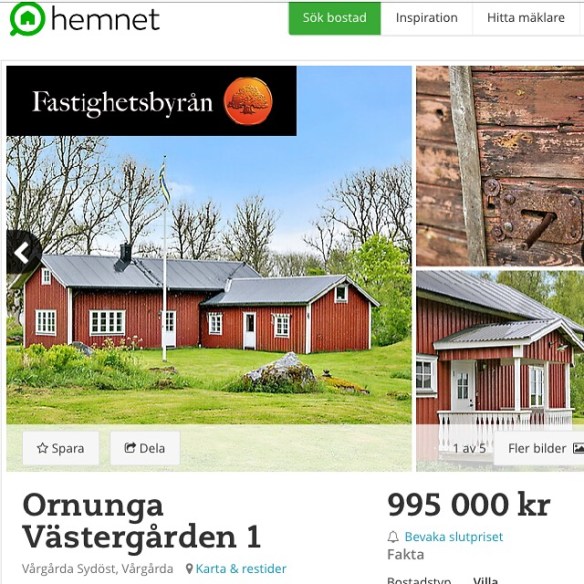Click the map pin icon near Karta
Screen dimensions: 584x584
point(189,569)
